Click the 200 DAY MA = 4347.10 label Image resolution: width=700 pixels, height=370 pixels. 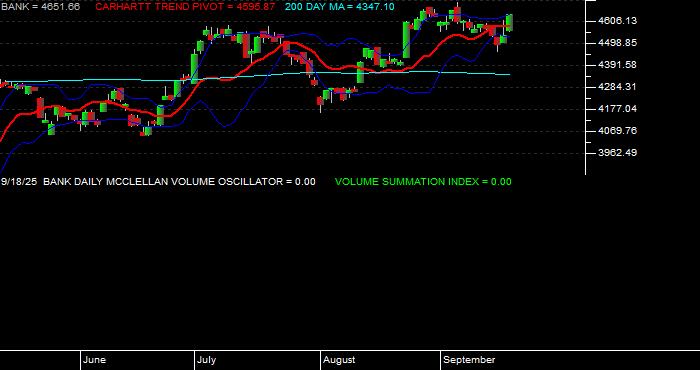point(340,7)
